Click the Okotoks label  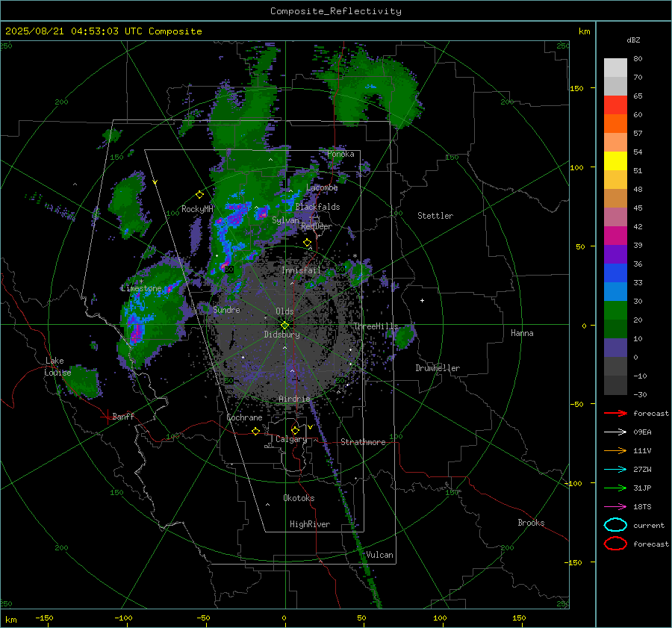(299, 498)
